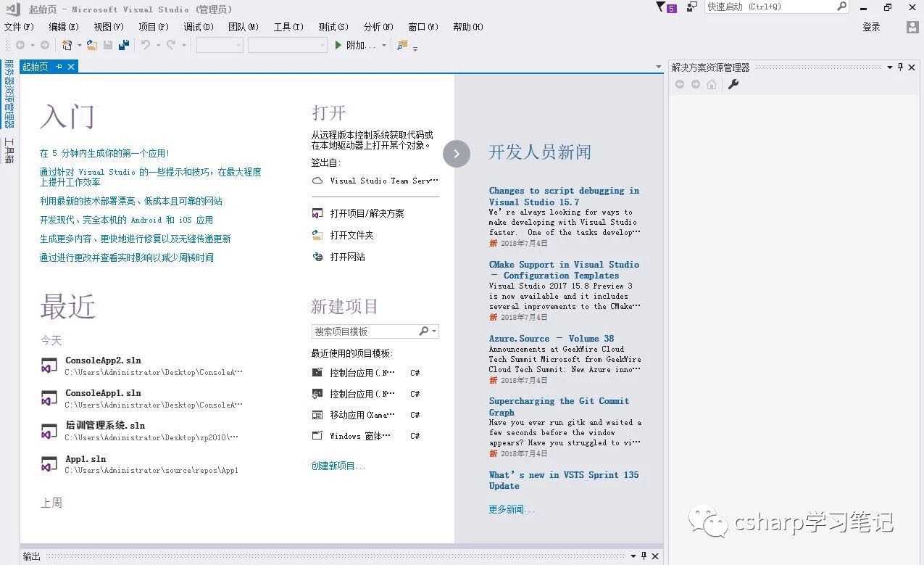Click the new project toolbar icon
This screenshot has height=565, width=924.
(67, 45)
